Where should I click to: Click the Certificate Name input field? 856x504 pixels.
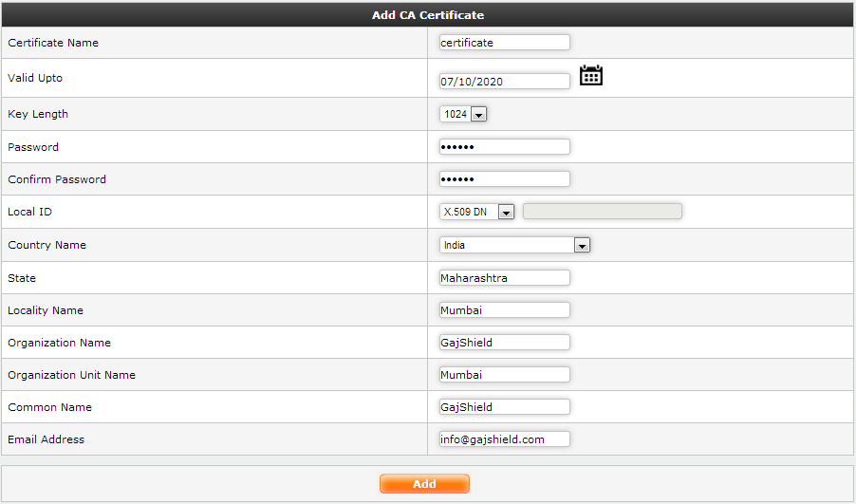pyautogui.click(x=504, y=43)
